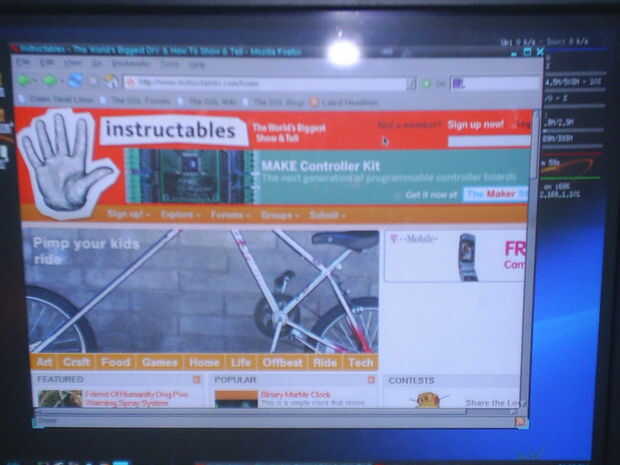Select the Food category tab
This screenshot has height=465, width=620.
(115, 362)
